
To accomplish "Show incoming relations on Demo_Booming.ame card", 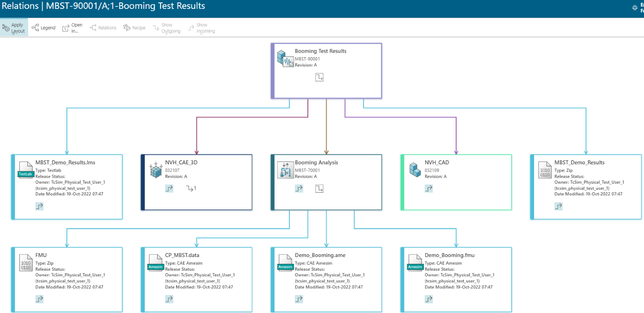I will (299, 299).
